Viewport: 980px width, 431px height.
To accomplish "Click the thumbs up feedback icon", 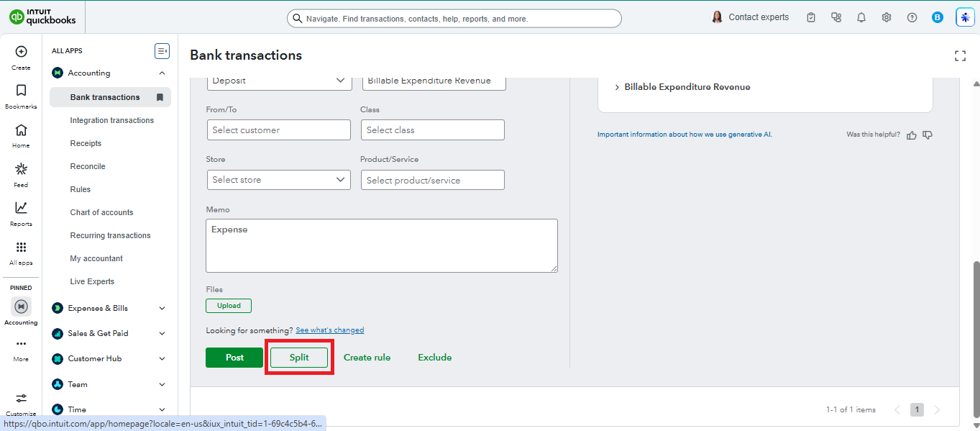I will pyautogui.click(x=912, y=135).
